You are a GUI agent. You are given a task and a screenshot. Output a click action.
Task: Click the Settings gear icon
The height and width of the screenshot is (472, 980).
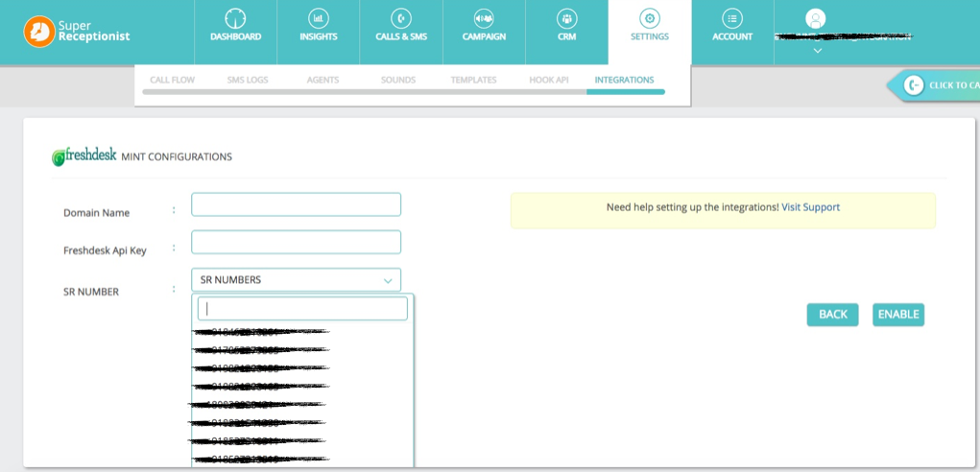tap(650, 19)
